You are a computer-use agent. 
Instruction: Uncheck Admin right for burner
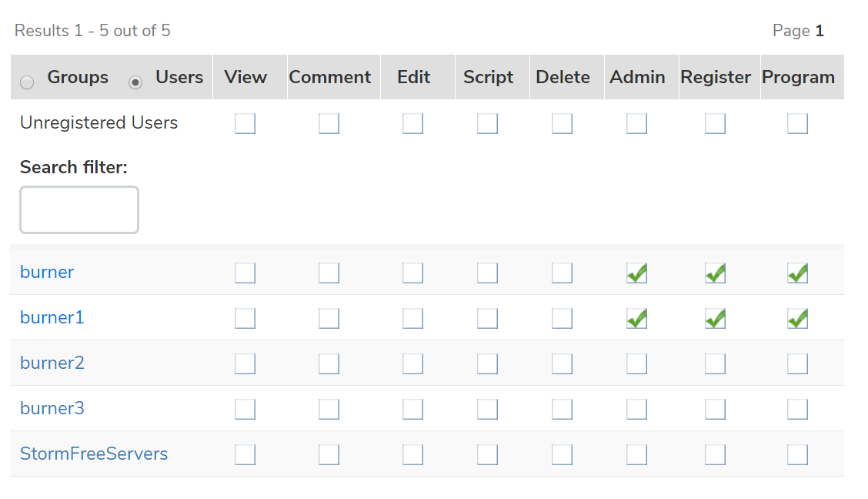[x=636, y=273]
